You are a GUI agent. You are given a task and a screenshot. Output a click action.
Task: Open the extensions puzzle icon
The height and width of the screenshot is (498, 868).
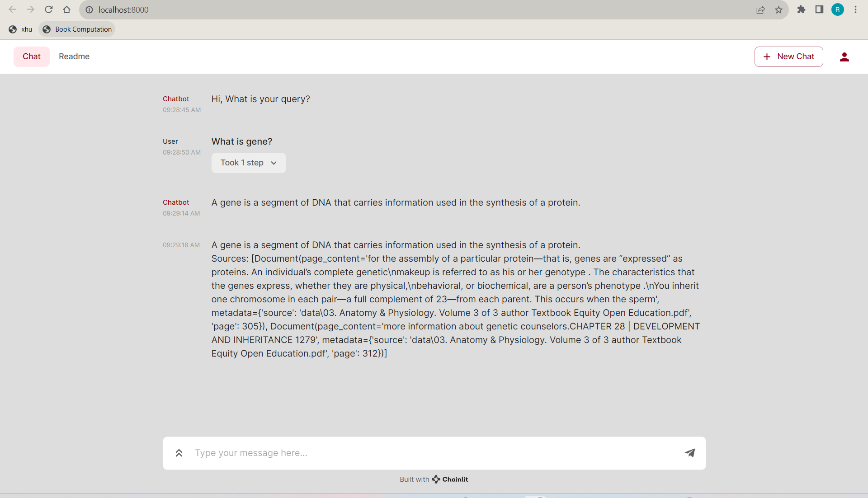[x=801, y=9]
